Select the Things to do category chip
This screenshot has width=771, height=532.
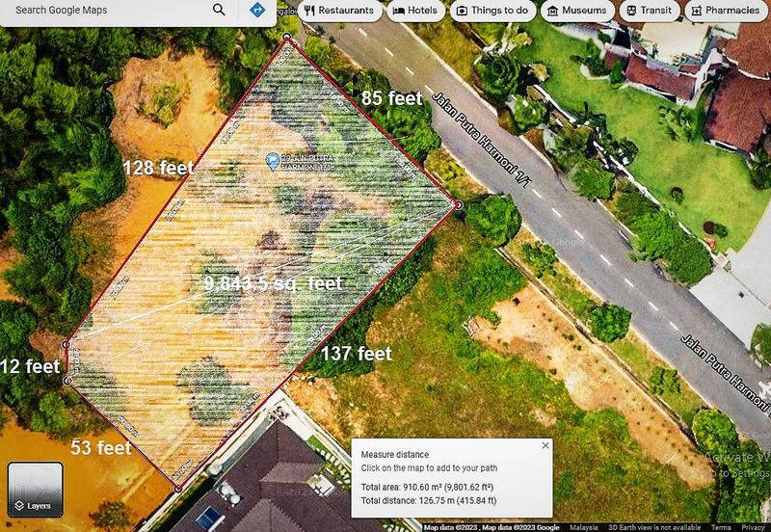492,11
